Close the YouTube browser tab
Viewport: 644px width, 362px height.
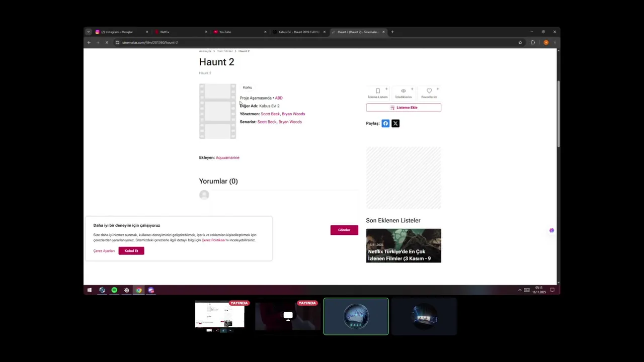click(265, 32)
